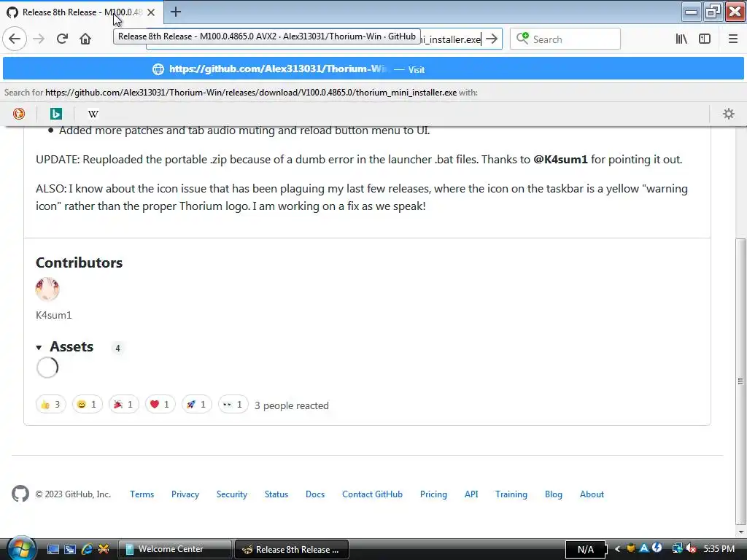This screenshot has height=560, width=747.
Task: Go back to the previous page
Action: (15, 39)
